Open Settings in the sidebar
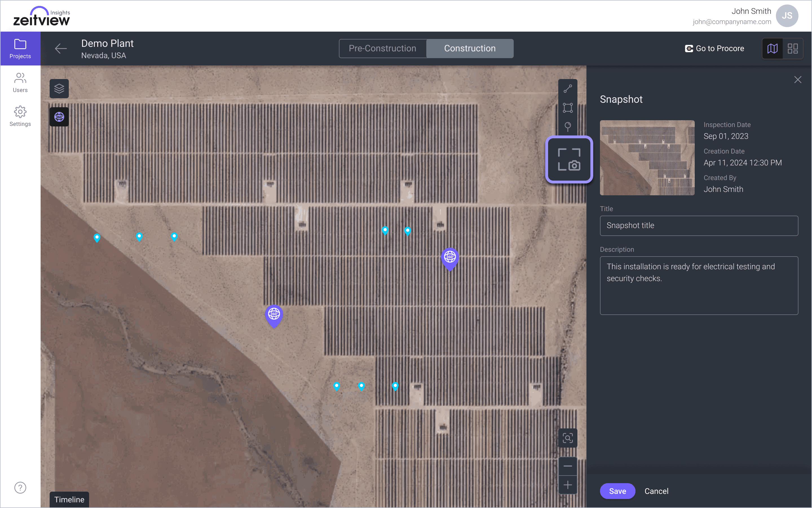Viewport: 812px width, 508px height. pyautogui.click(x=20, y=117)
